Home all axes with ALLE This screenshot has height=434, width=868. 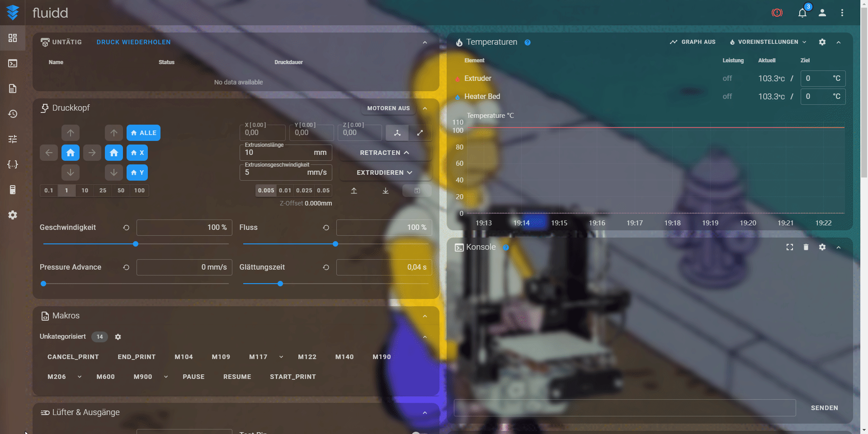point(143,133)
